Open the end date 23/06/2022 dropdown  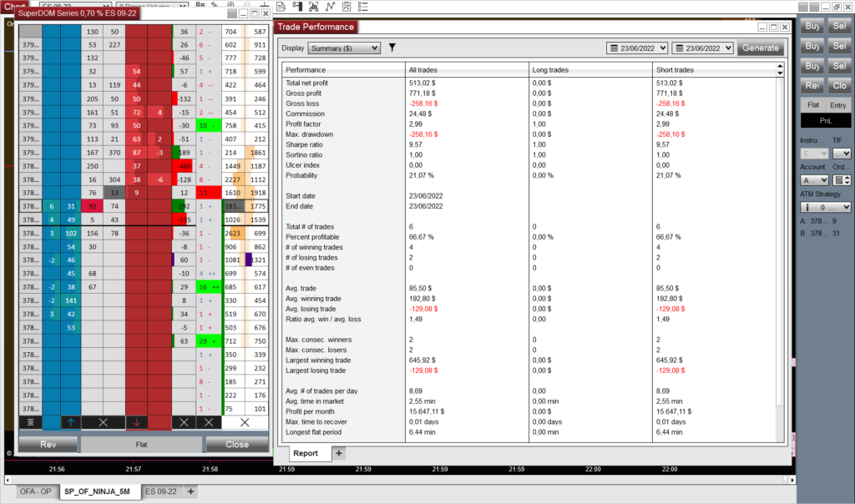tap(702, 48)
